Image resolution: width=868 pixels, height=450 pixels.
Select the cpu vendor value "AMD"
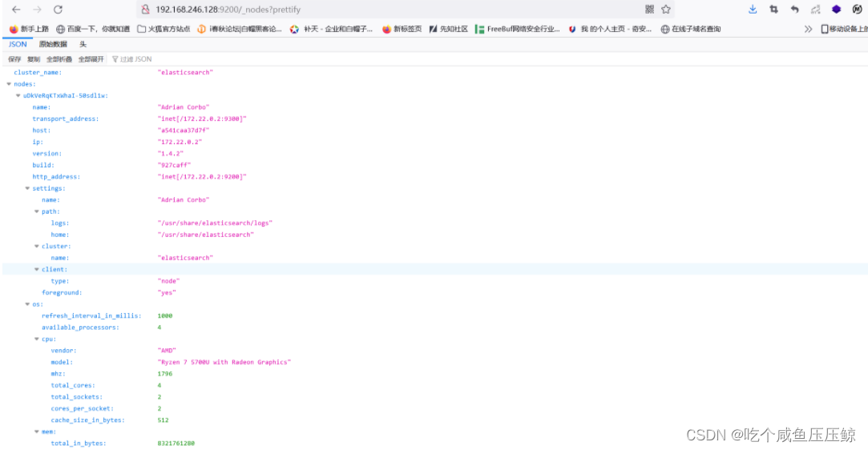click(x=167, y=351)
